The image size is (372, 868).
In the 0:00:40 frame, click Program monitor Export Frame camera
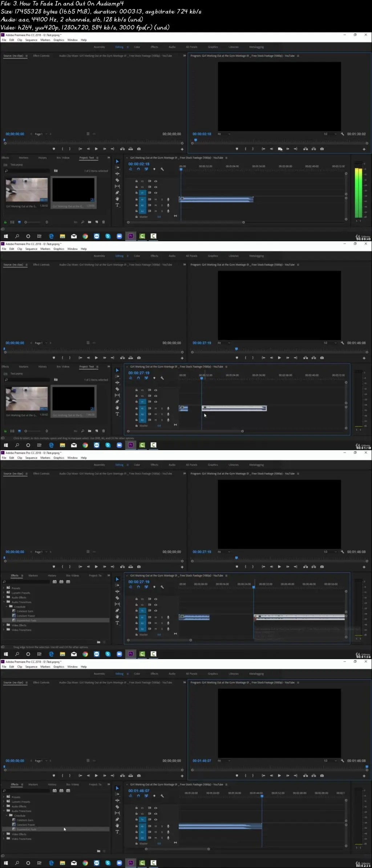(322, 149)
